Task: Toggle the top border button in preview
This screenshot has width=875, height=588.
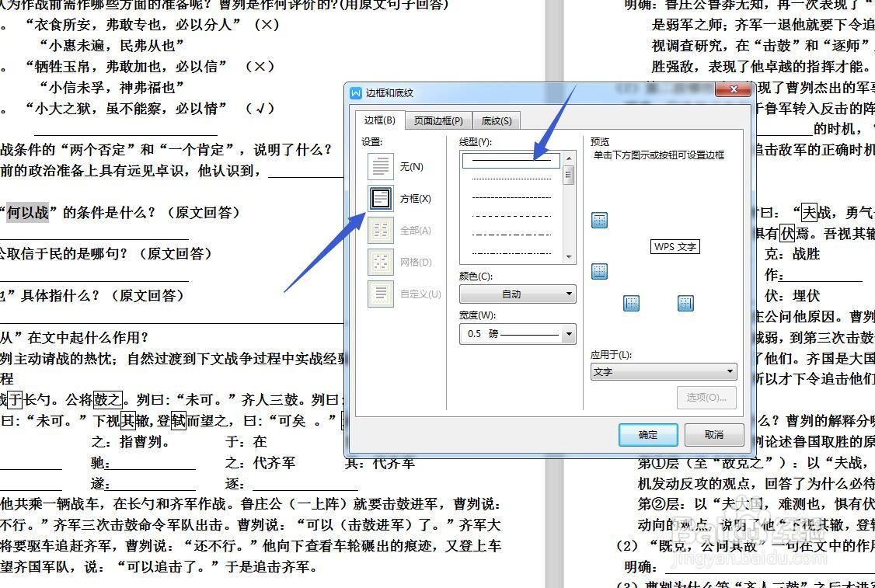Action: point(598,220)
